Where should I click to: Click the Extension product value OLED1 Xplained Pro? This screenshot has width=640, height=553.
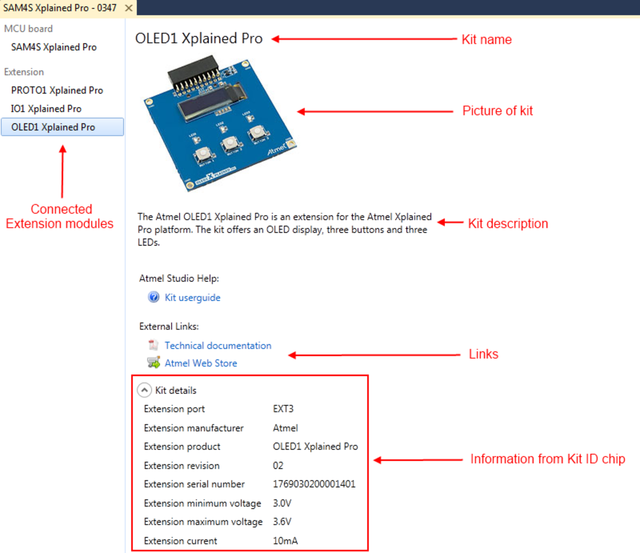tap(316, 446)
